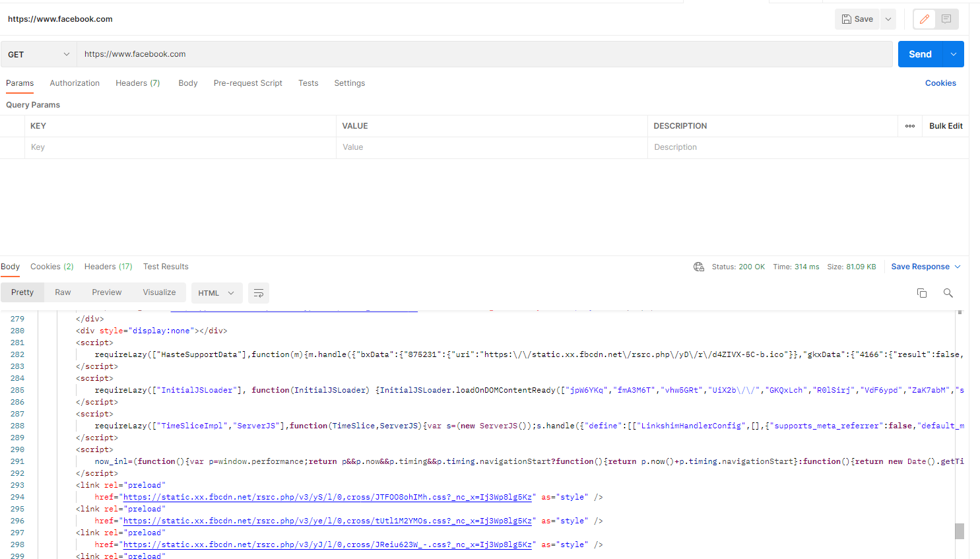Click the request URL input field
Viewport: 980px width, 559px height.
(484, 54)
